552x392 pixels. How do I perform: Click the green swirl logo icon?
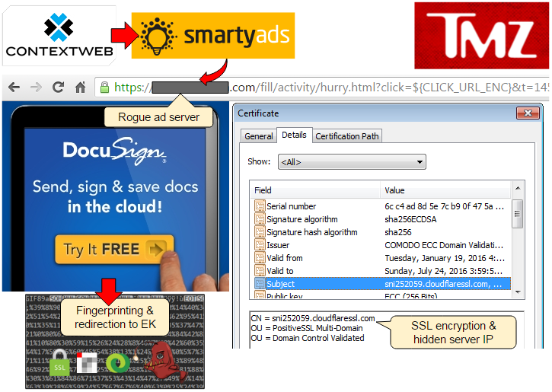click(x=117, y=363)
